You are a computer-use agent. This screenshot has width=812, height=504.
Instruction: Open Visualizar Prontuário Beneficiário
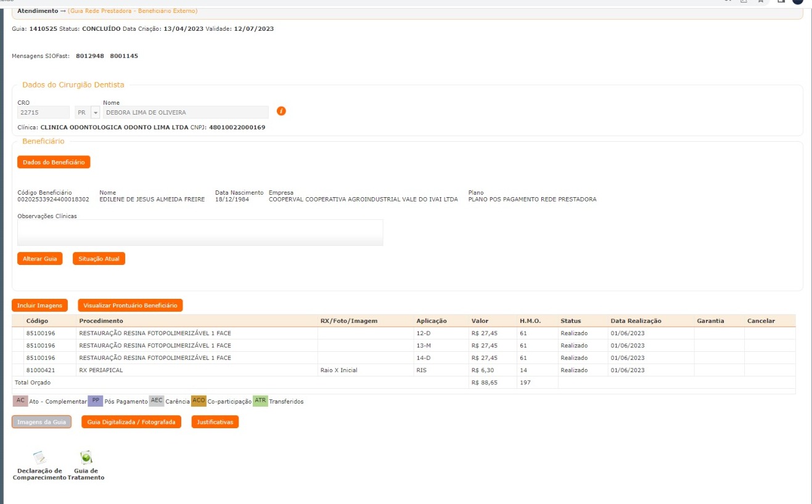pos(130,306)
